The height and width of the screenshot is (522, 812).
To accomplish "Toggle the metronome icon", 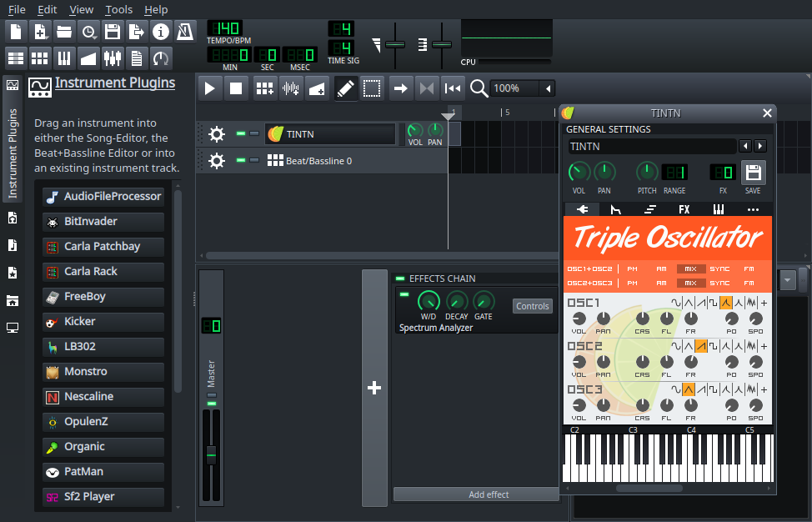I will coord(185,33).
